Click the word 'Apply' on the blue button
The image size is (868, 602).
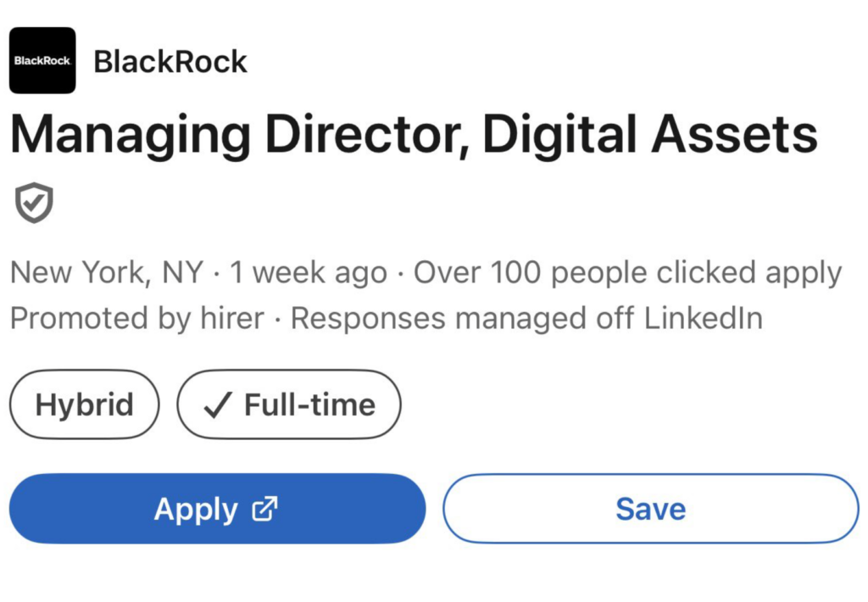click(x=196, y=509)
